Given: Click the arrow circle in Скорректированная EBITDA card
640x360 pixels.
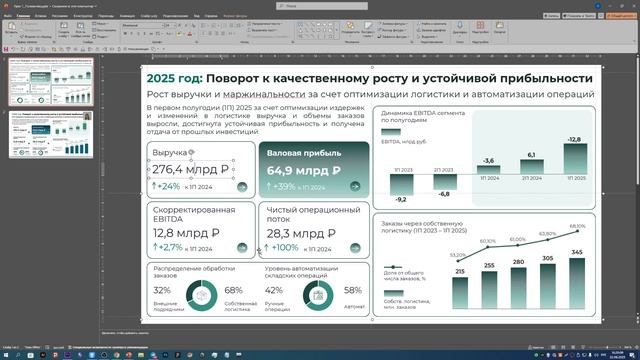Looking at the screenshot, I should [242, 248].
